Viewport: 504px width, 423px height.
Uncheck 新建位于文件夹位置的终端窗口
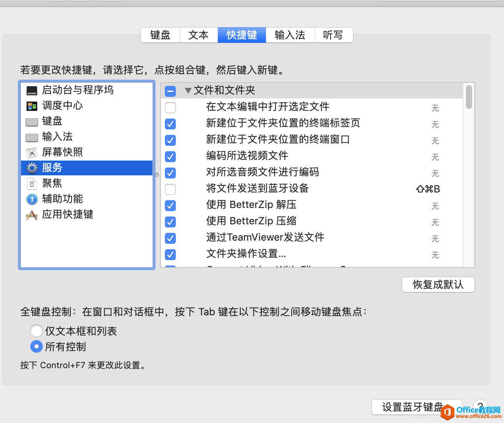tap(170, 140)
